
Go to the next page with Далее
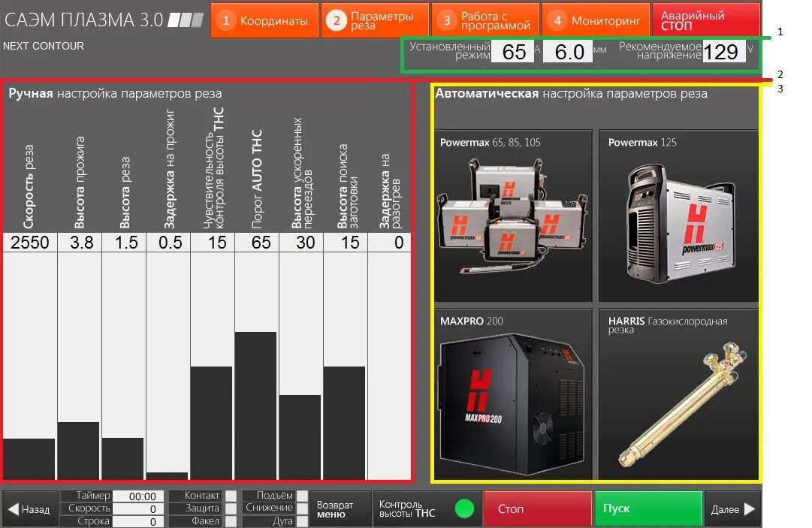(x=733, y=508)
